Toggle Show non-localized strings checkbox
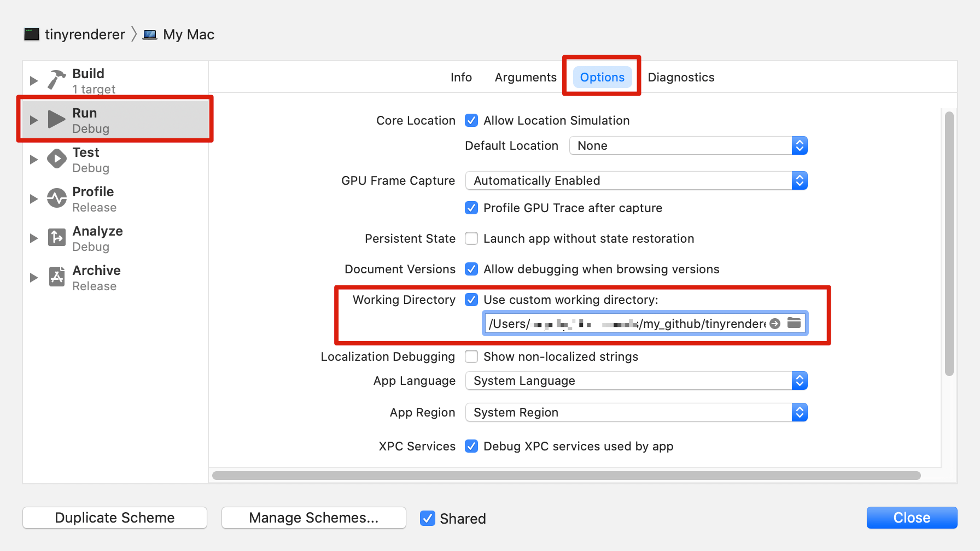This screenshot has height=551, width=980. click(471, 356)
